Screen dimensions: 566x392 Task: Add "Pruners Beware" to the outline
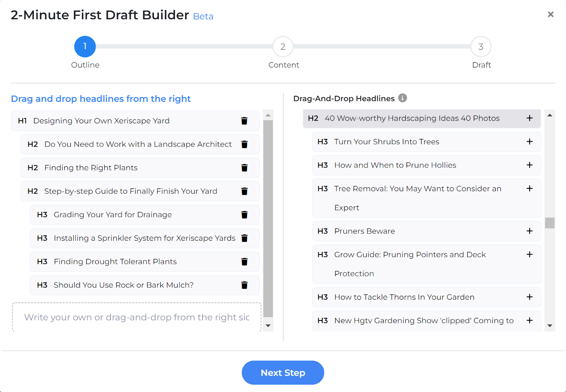click(530, 231)
